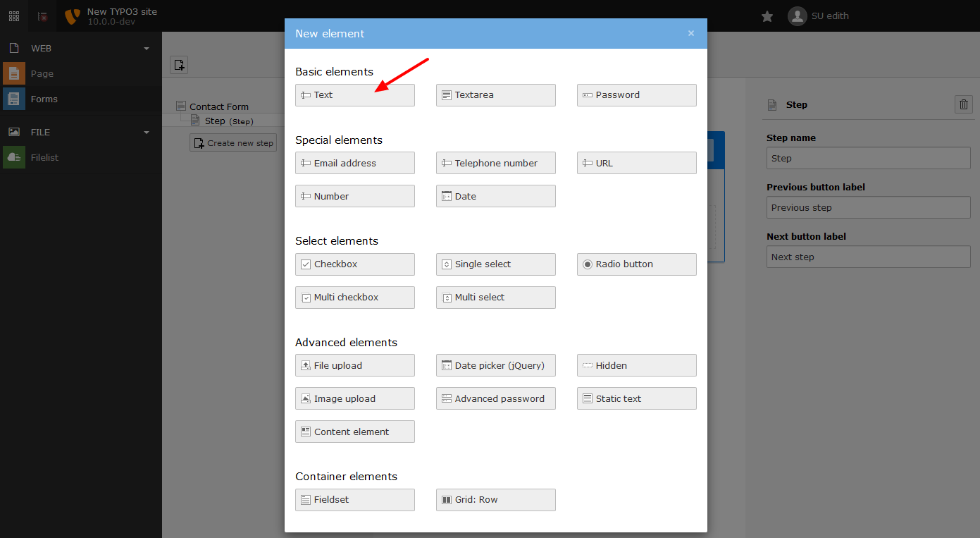Image resolution: width=980 pixels, height=538 pixels.
Task: Open the orange Page module icon
Action: pos(14,73)
